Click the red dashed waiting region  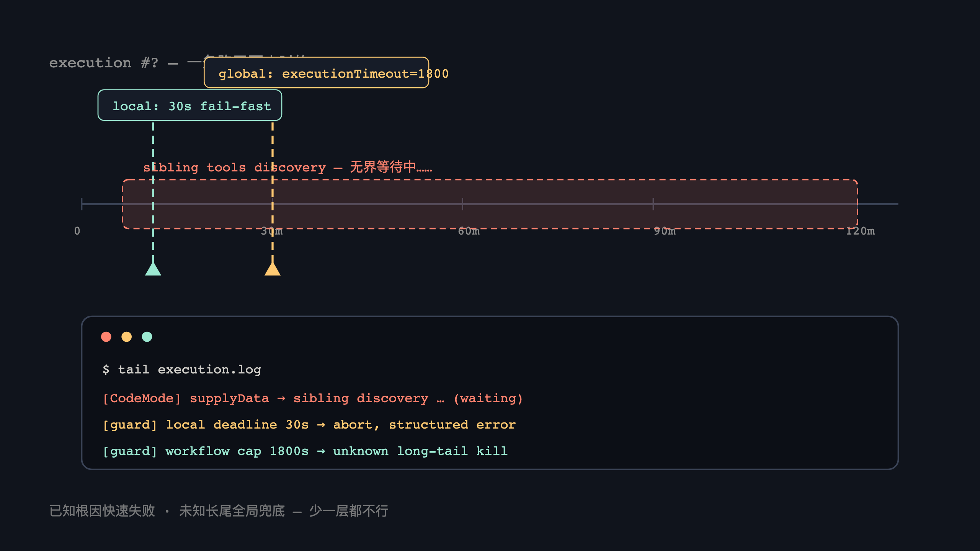490,204
